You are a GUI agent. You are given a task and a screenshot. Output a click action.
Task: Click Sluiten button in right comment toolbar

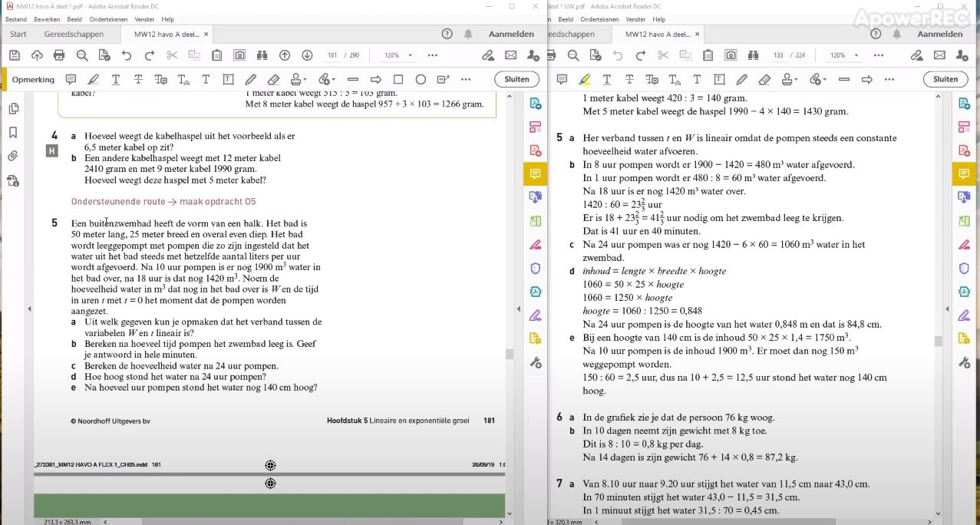[x=945, y=79]
